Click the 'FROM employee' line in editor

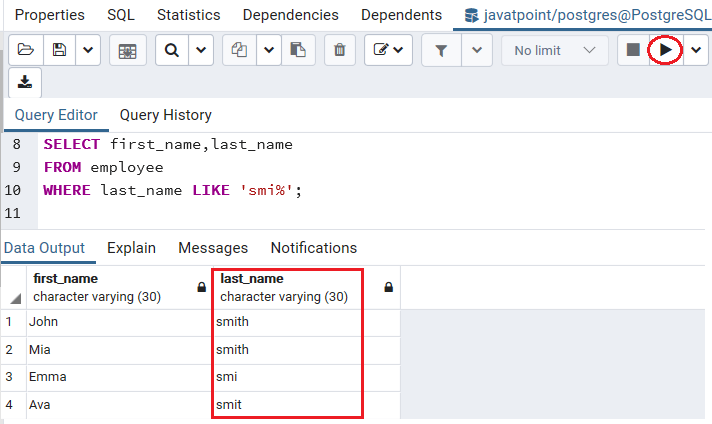tap(104, 167)
